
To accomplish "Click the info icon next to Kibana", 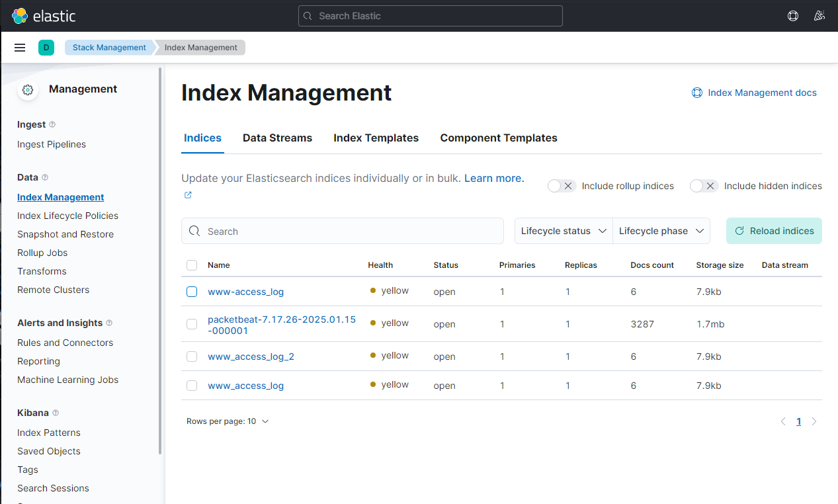I will (x=56, y=413).
